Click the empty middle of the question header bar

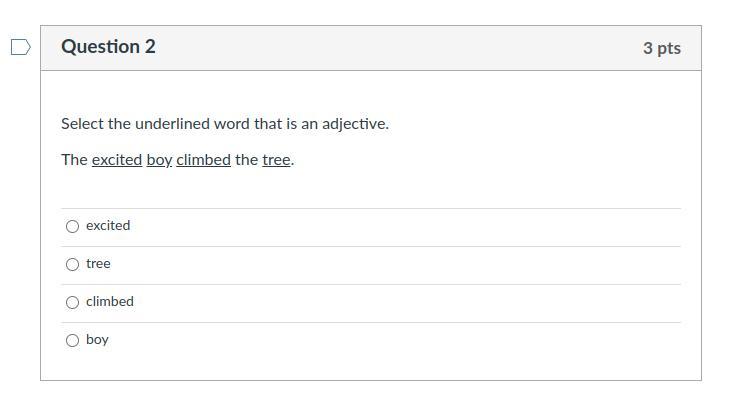(400, 48)
